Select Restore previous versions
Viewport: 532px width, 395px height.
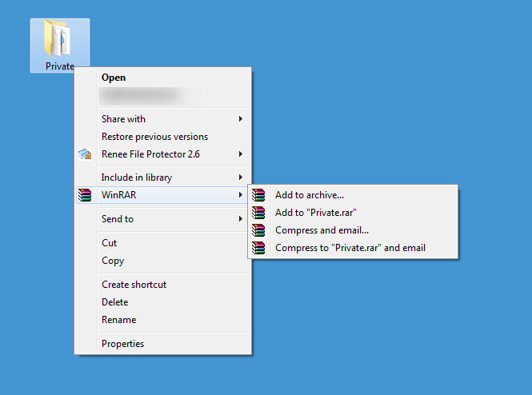coord(154,137)
